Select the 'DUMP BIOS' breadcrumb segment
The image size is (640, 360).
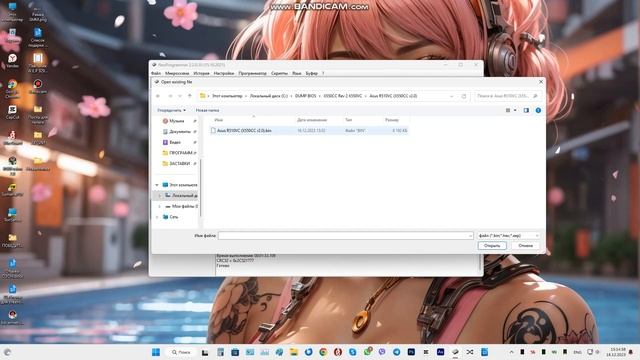(x=305, y=96)
